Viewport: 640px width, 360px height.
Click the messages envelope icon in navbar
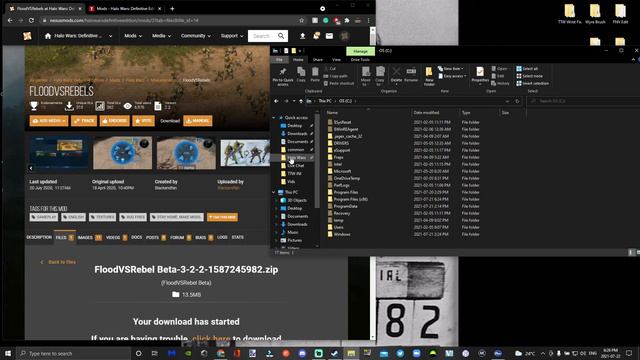pyautogui.click(x=329, y=36)
